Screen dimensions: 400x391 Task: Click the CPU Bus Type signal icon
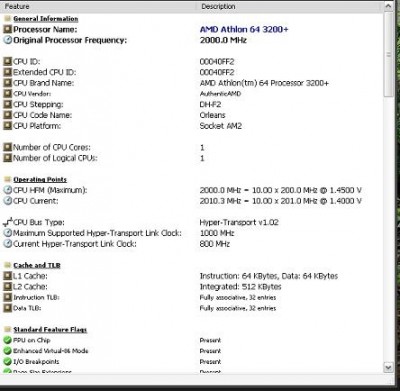(x=7, y=222)
